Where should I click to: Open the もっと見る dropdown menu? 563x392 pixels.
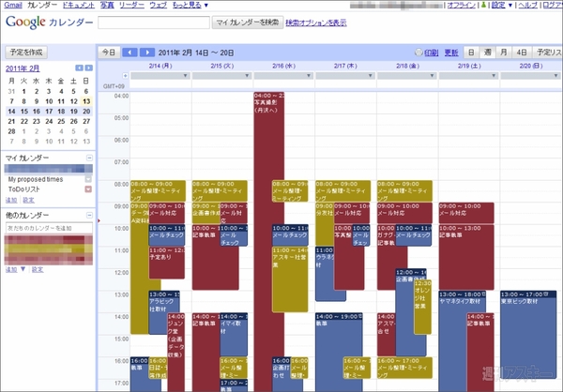click(x=190, y=5)
